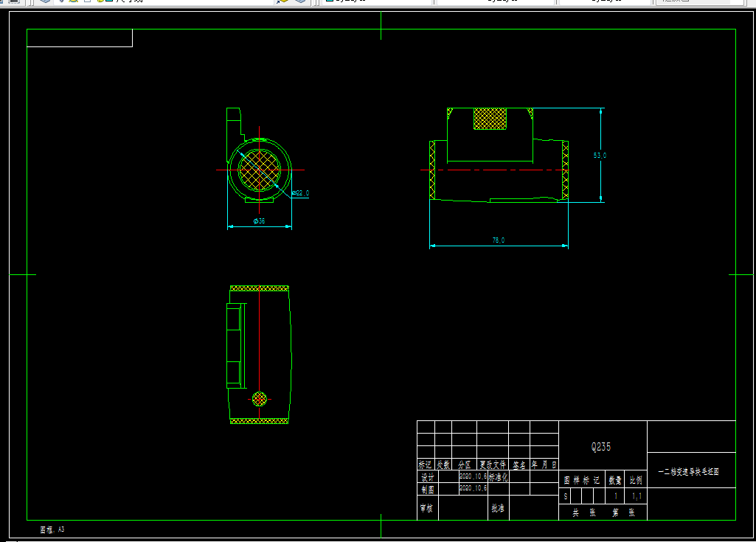756x542 pixels.
Task: Select date 2020.10.6 in the 设计 row
Action: point(473,476)
